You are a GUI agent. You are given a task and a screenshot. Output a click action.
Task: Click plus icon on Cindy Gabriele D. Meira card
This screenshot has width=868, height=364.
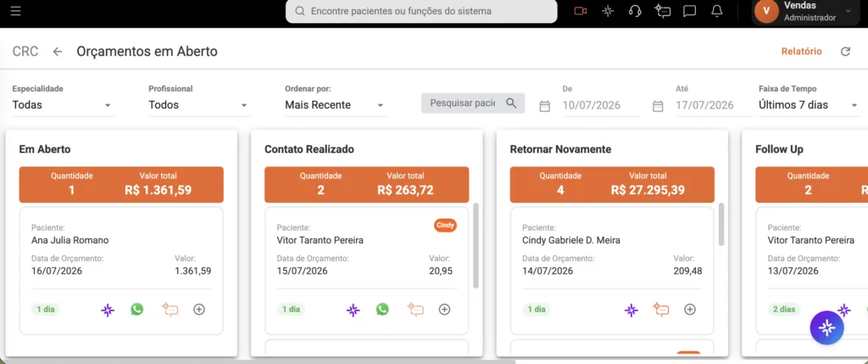coord(690,310)
